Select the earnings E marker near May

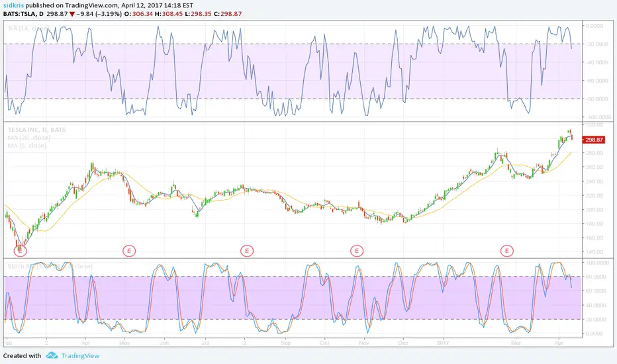point(129,251)
